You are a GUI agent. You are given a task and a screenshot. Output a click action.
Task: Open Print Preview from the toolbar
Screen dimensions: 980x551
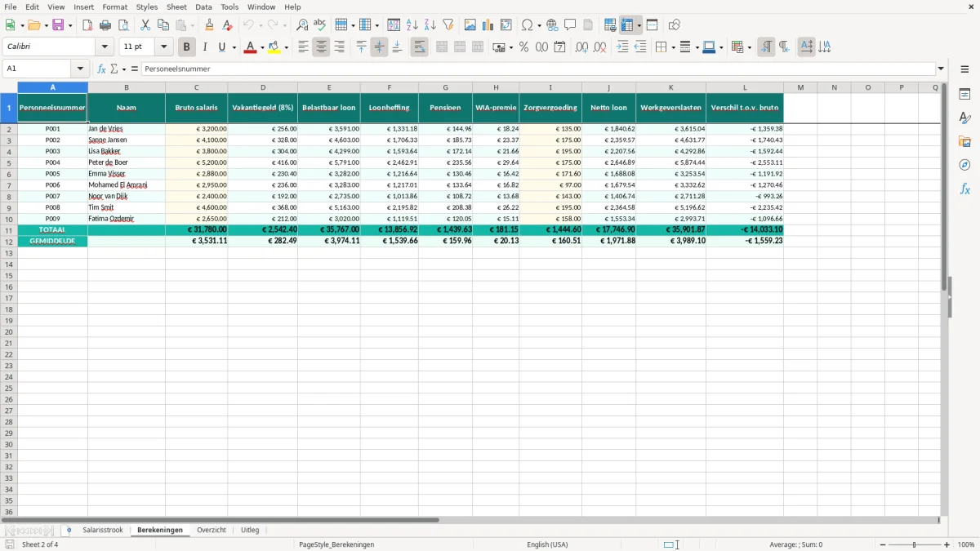122,25
